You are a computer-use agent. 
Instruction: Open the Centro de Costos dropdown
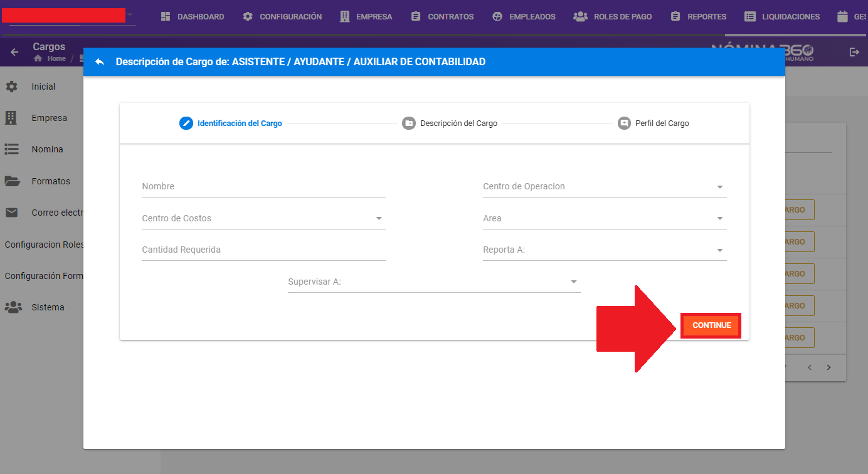click(x=263, y=218)
